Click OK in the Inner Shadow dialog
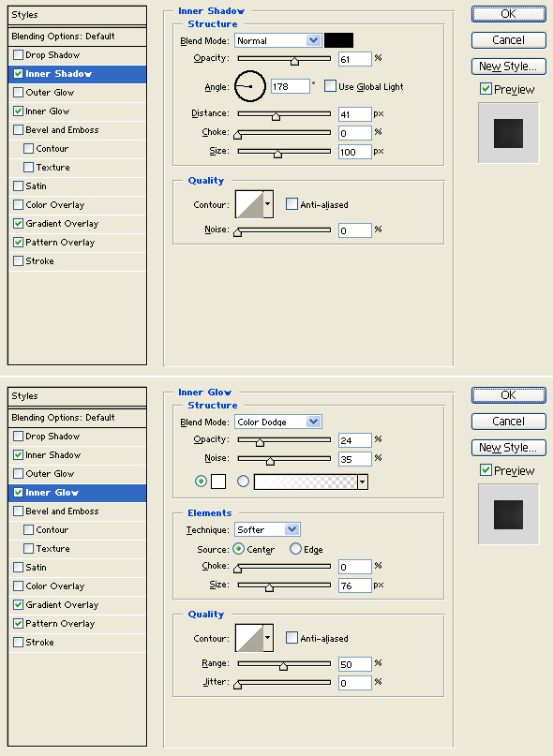 click(509, 13)
